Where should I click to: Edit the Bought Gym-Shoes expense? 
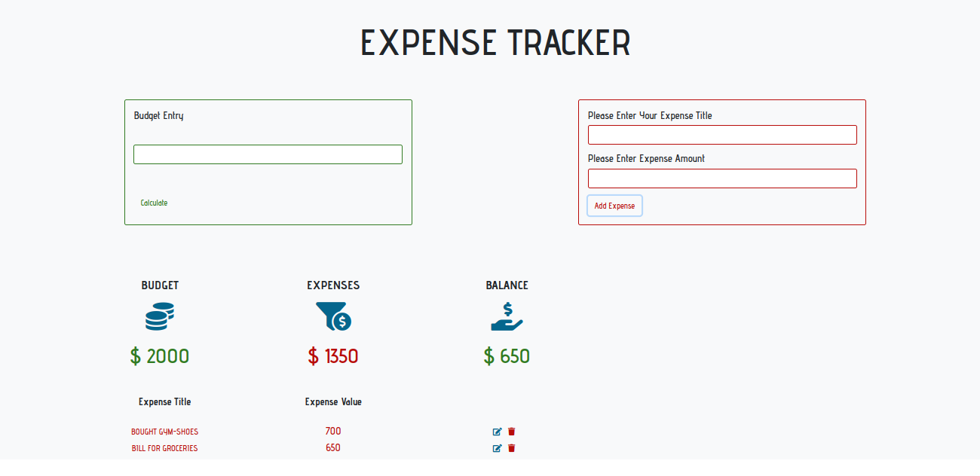pos(497,432)
